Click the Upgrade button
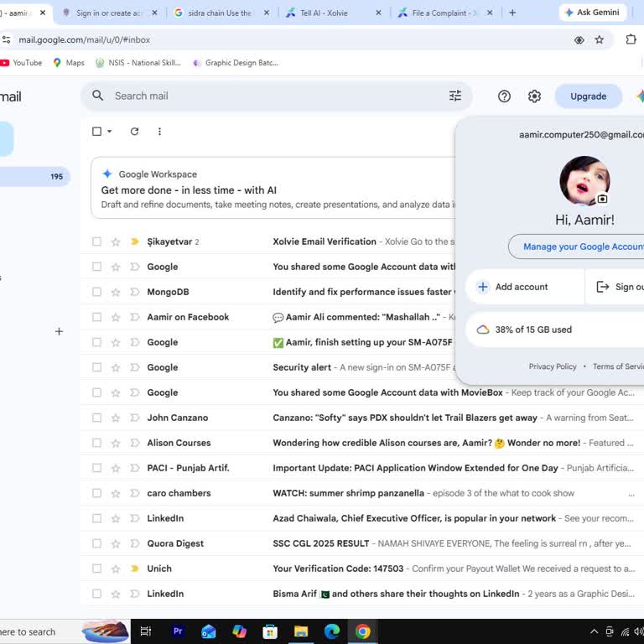This screenshot has height=644, width=644. point(588,96)
